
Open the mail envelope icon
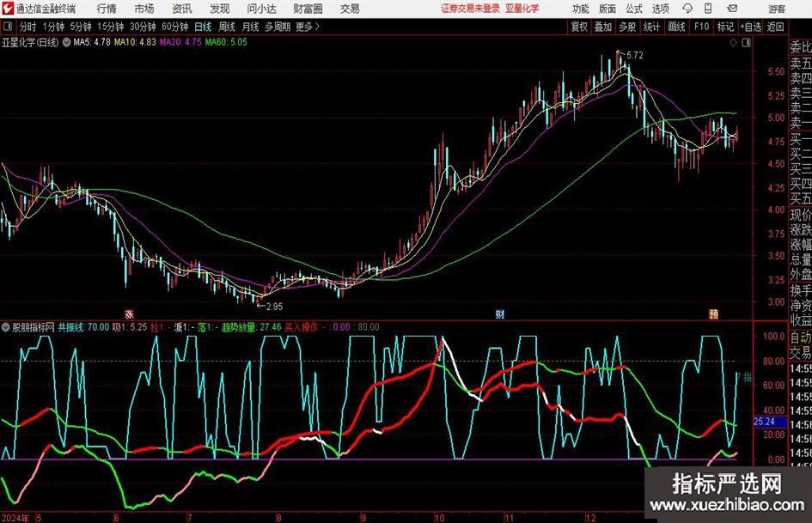(x=732, y=9)
